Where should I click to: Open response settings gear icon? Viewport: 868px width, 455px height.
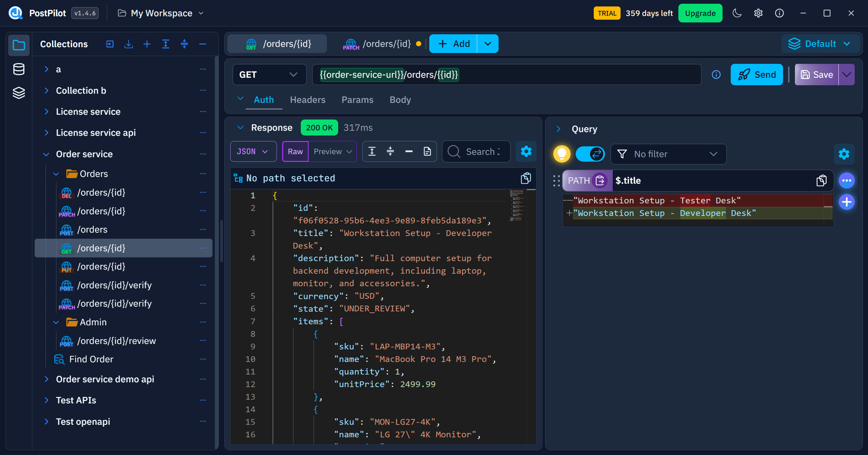point(526,151)
